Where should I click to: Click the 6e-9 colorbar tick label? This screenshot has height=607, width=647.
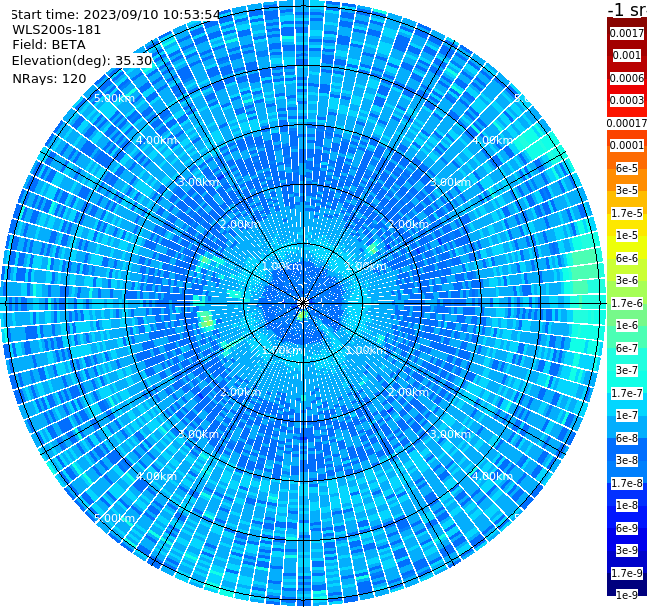pyautogui.click(x=627, y=528)
